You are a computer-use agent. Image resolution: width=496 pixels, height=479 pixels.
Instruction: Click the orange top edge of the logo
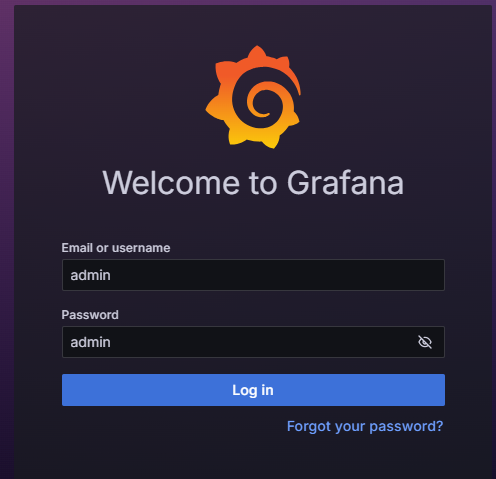click(x=257, y=53)
